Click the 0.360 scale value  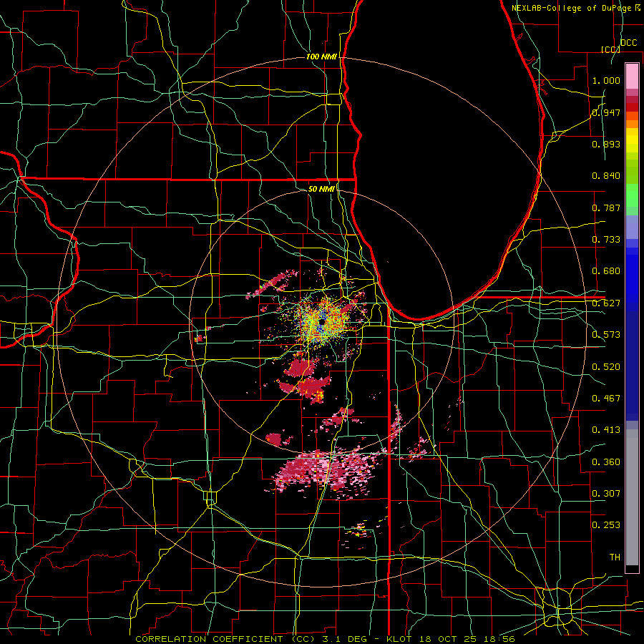tap(606, 462)
